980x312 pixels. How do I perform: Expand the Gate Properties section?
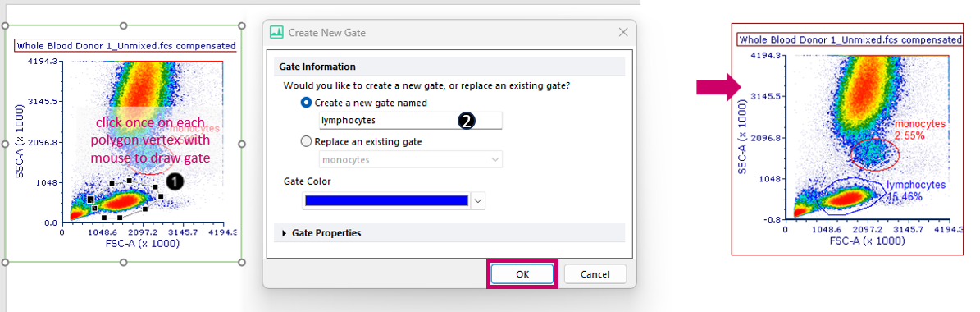(x=326, y=233)
